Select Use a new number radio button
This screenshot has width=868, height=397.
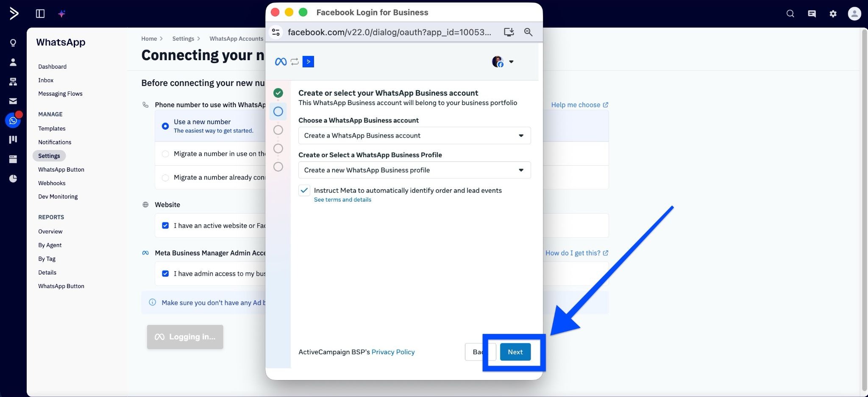point(165,126)
